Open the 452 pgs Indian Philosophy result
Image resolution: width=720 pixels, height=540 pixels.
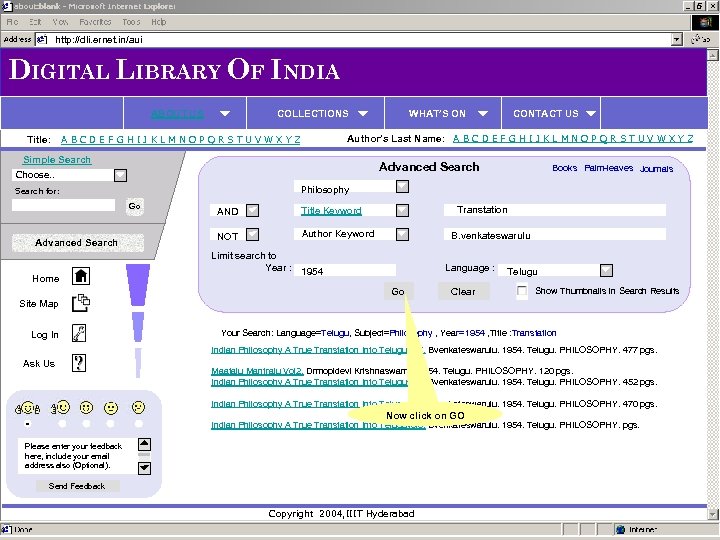309,382
